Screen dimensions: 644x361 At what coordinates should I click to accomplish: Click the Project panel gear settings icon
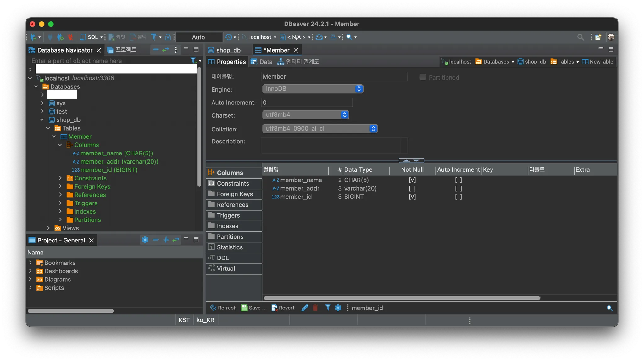pyautogui.click(x=145, y=240)
